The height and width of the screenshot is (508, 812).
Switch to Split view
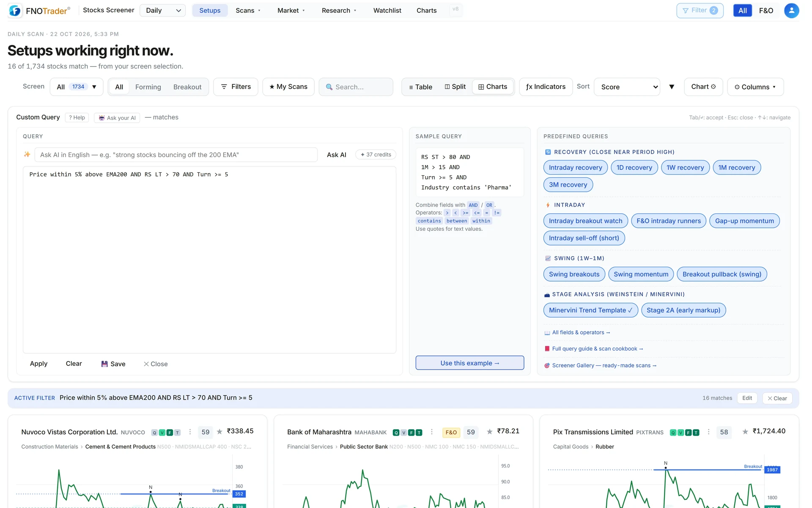click(455, 87)
